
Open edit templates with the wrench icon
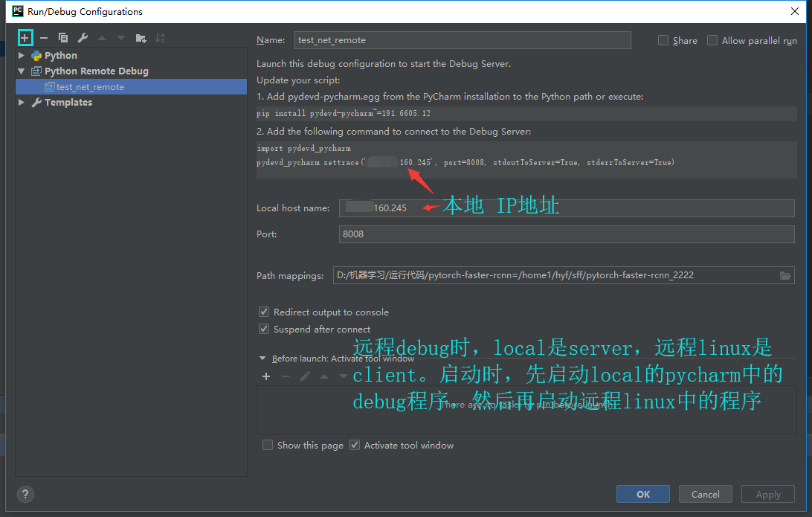click(x=82, y=37)
